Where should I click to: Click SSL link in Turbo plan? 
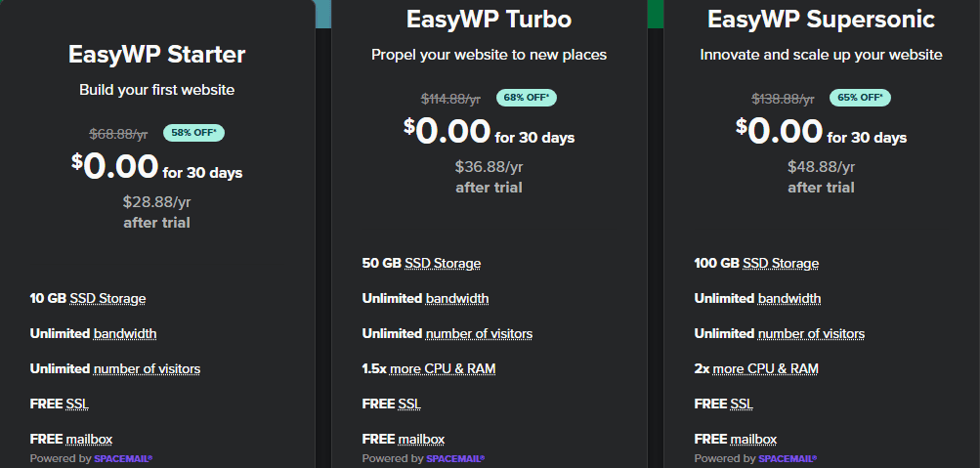pyautogui.click(x=409, y=404)
